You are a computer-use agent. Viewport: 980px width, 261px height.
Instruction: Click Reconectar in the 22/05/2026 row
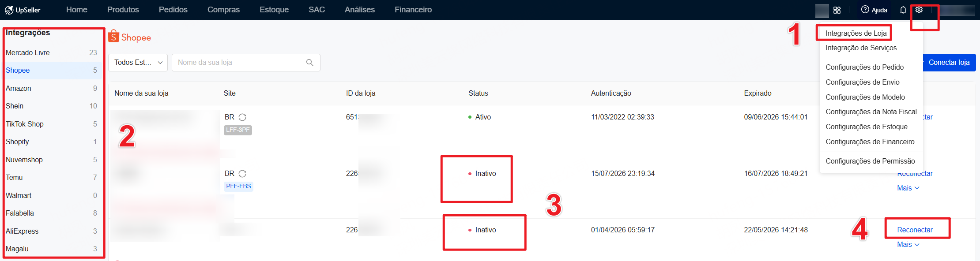[915, 230]
